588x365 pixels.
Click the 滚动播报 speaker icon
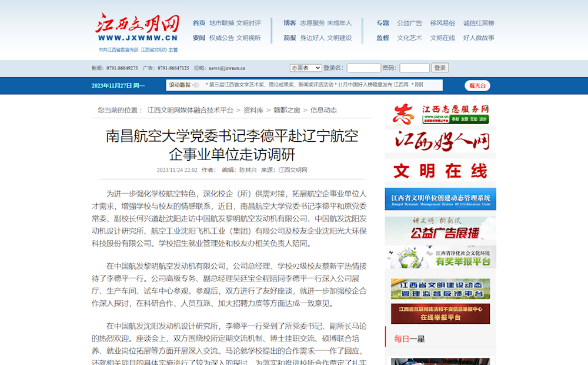(198, 85)
